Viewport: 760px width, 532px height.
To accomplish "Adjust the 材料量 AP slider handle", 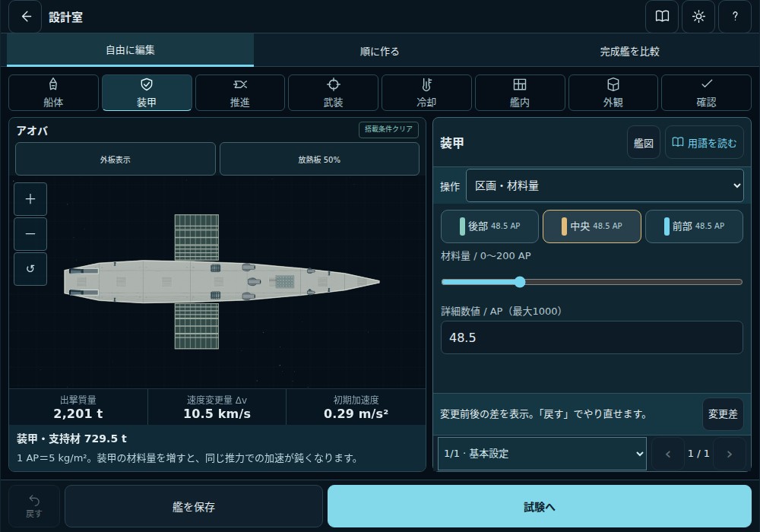I will 520,282.
